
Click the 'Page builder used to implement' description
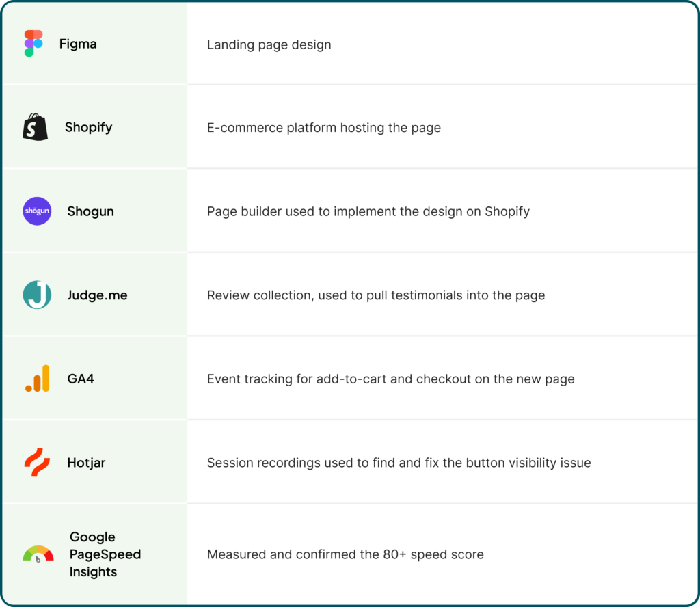coord(368,211)
